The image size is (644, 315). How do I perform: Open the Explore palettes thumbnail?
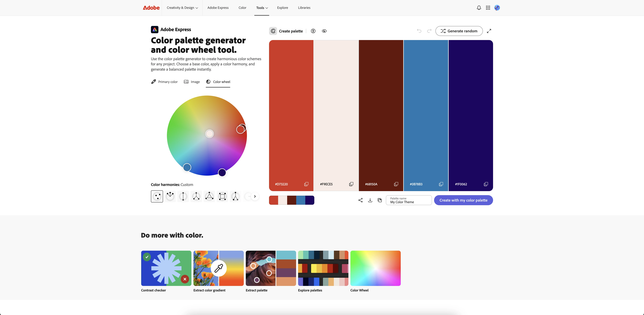[323, 268]
